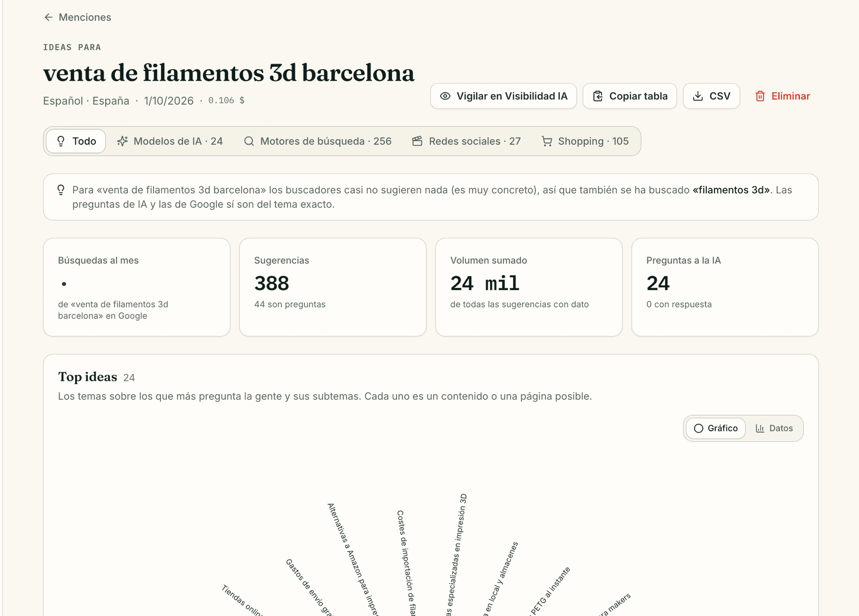Click the Sugerencias 388 card

[333, 287]
